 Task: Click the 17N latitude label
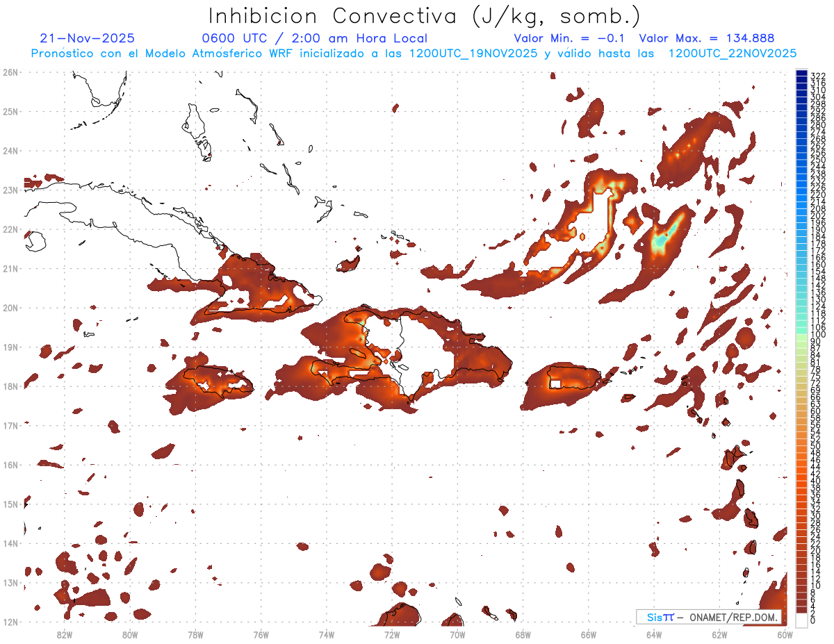pyautogui.click(x=10, y=425)
